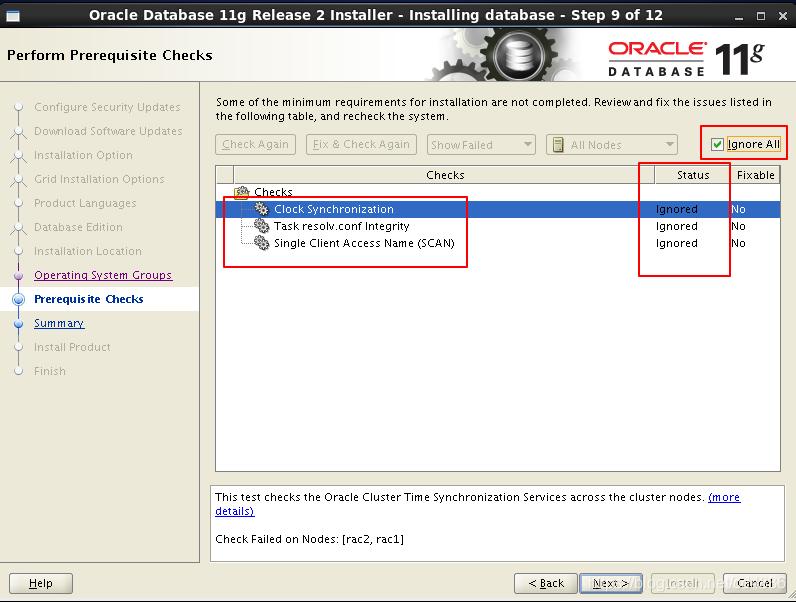The image size is (796, 602).
Task: Go to previous step with Back button
Action: pyautogui.click(x=546, y=583)
